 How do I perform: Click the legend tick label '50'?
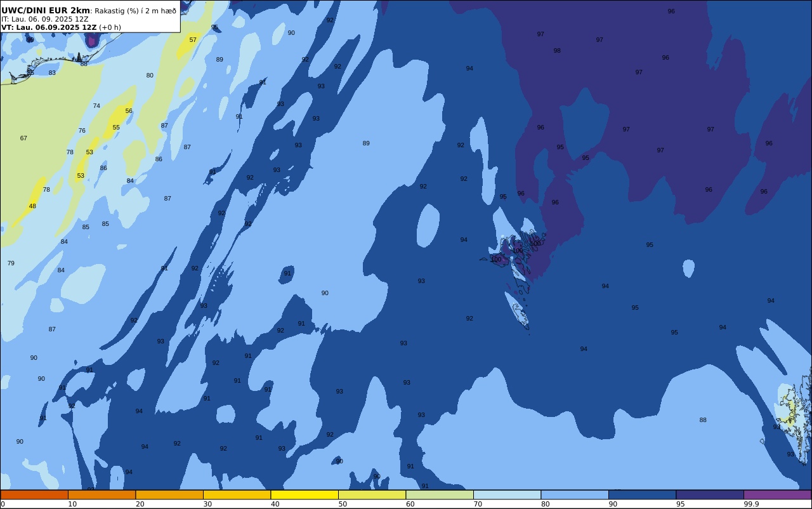click(343, 504)
